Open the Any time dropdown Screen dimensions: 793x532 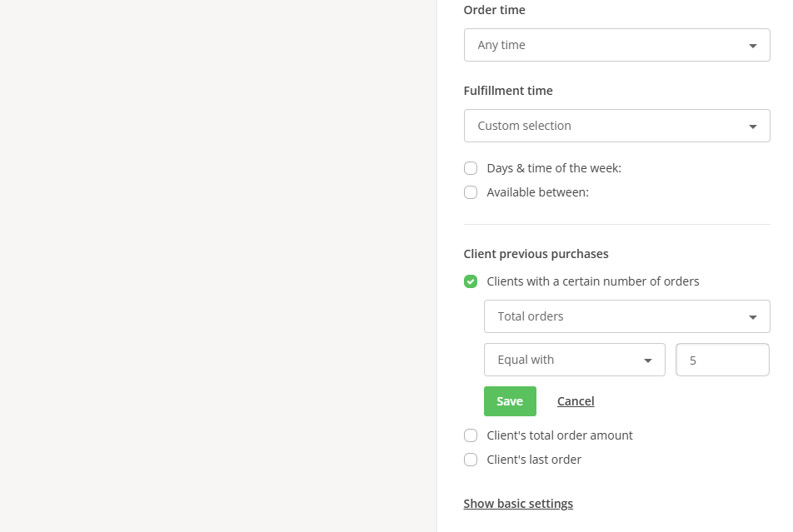pos(616,45)
